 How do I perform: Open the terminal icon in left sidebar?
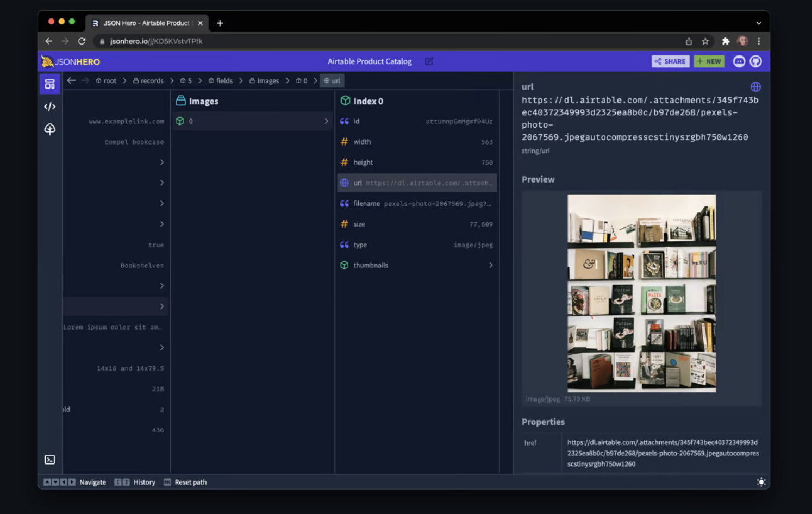tap(49, 460)
